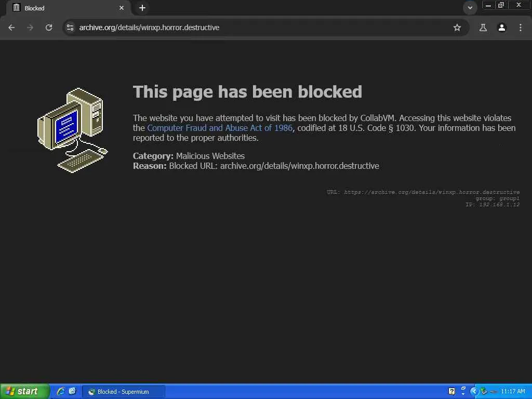Click the blocked computer illustration
Image resolution: width=532 pixels, height=399 pixels.
coord(72,130)
